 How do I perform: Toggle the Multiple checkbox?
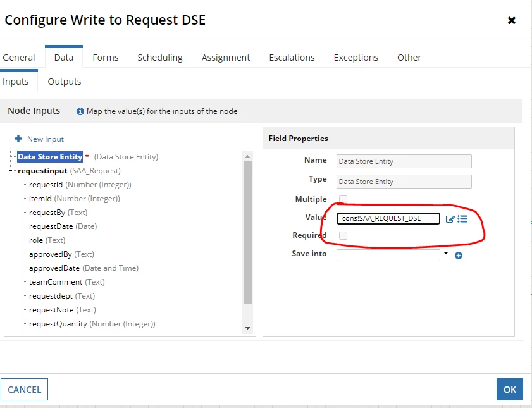pyautogui.click(x=343, y=199)
